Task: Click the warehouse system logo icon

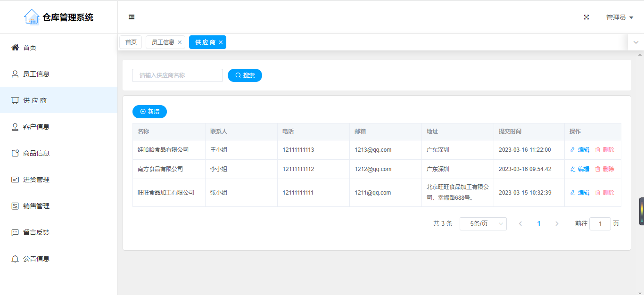Action: tap(32, 17)
